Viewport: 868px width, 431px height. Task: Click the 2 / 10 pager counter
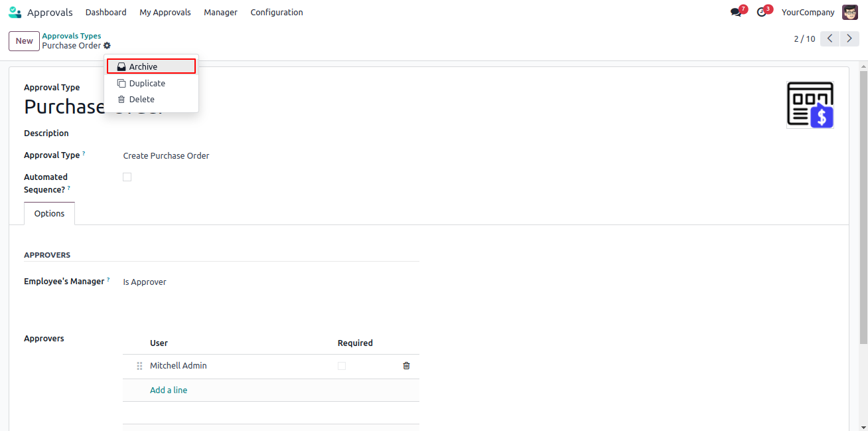click(804, 39)
